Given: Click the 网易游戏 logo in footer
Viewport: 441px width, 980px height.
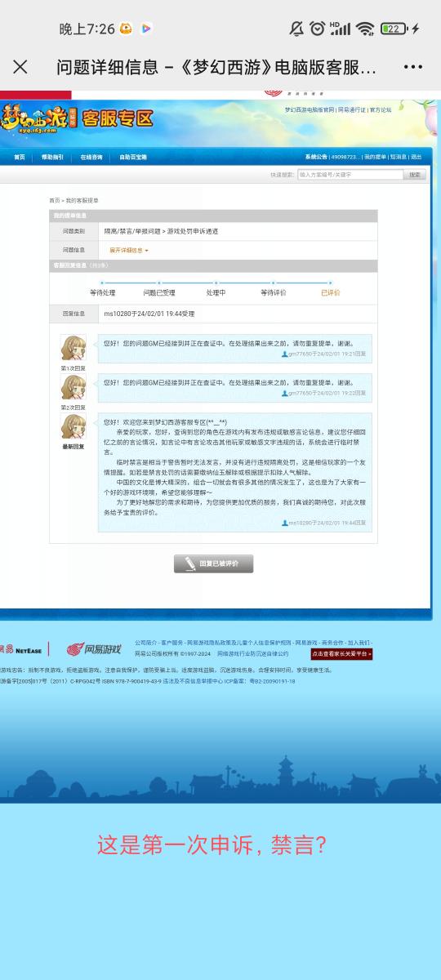Looking at the screenshot, I should 94,649.
